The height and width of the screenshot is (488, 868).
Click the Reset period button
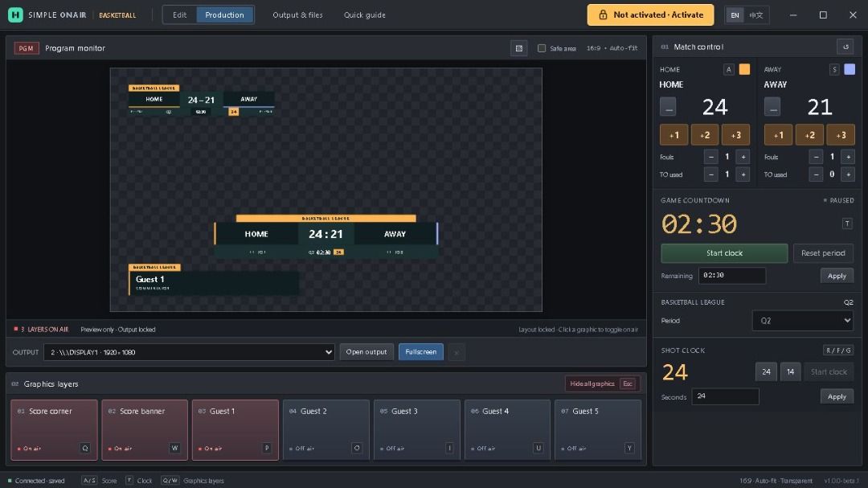(x=823, y=253)
